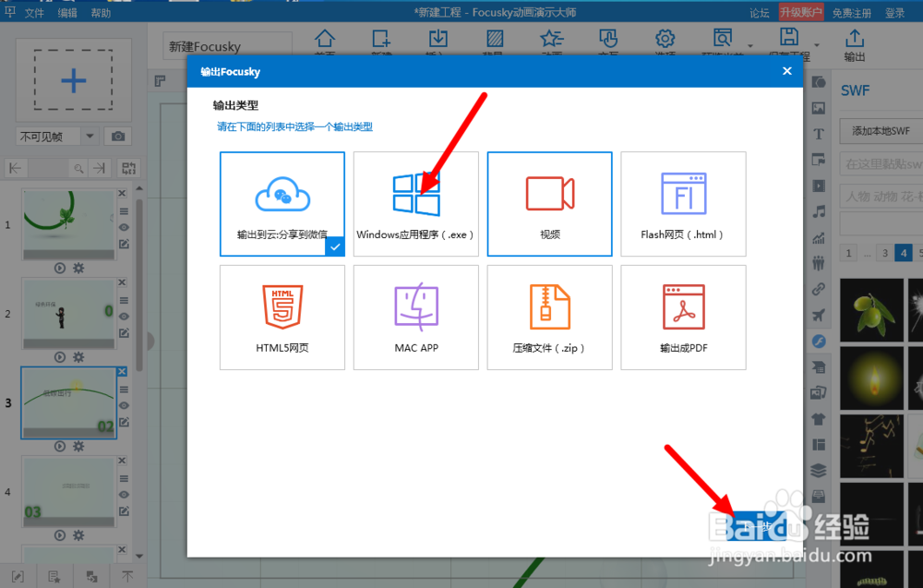Open the list menu icon for frame 1
Viewport: 923px width, 588px height.
point(125,210)
